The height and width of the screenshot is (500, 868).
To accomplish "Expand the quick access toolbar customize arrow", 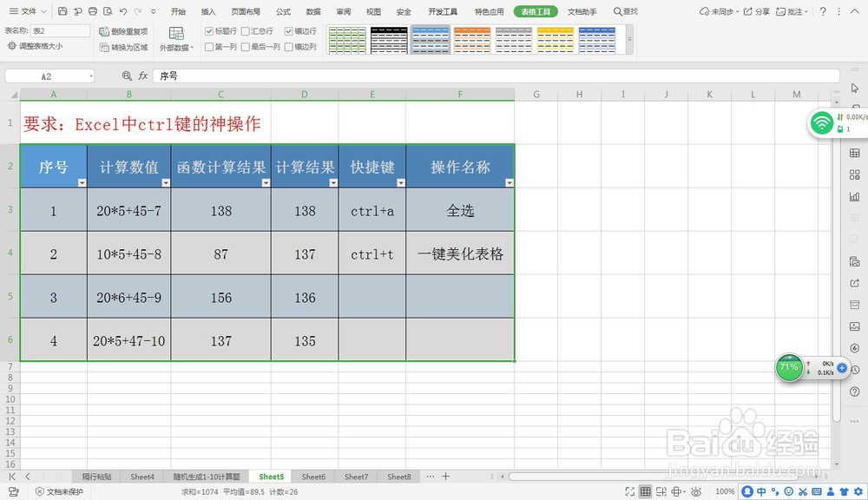I will pyautogui.click(x=154, y=11).
